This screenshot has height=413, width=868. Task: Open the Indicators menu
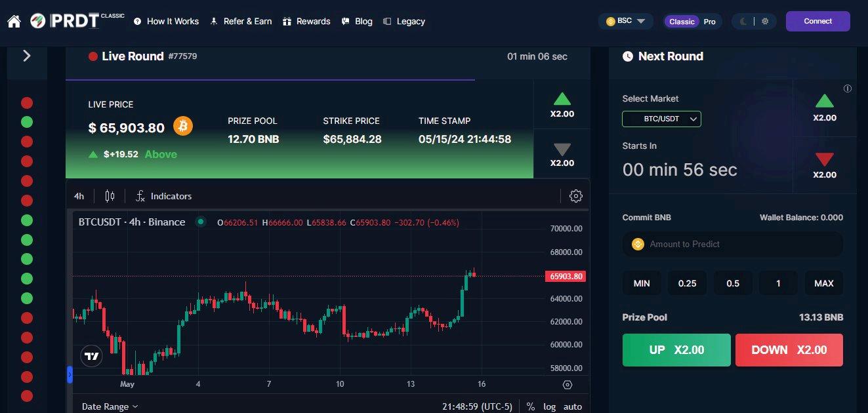click(164, 196)
